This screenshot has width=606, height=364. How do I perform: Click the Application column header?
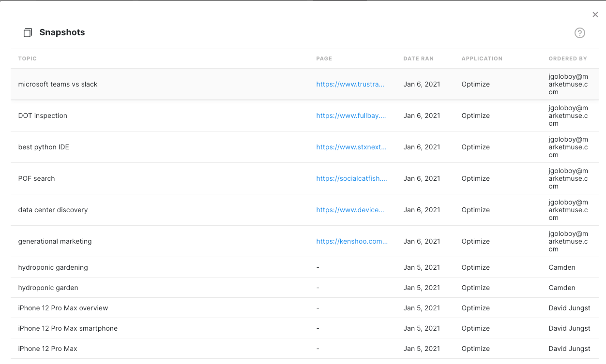click(x=482, y=58)
